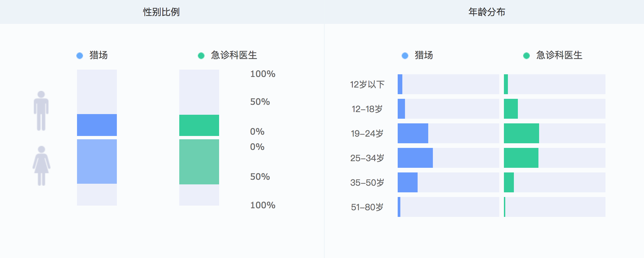Click the blue 猎场 bar for 51–80岁
Viewport: 644px width, 258px height.
[399, 207]
